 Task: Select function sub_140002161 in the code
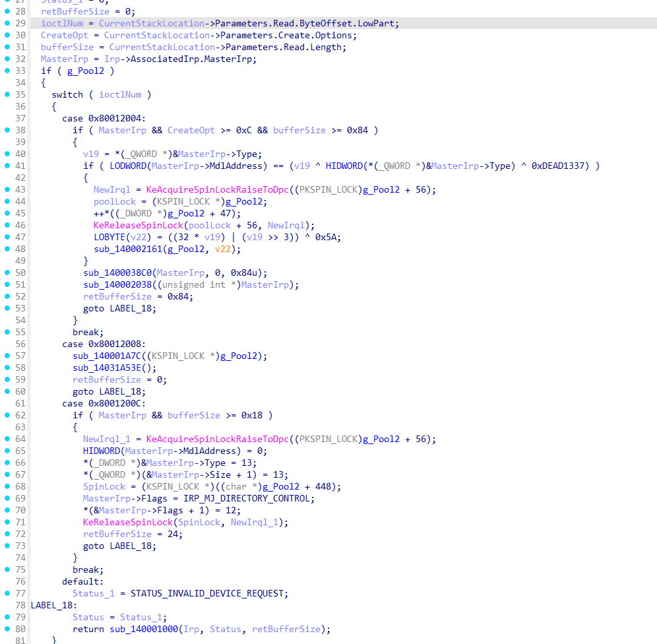click(x=128, y=249)
